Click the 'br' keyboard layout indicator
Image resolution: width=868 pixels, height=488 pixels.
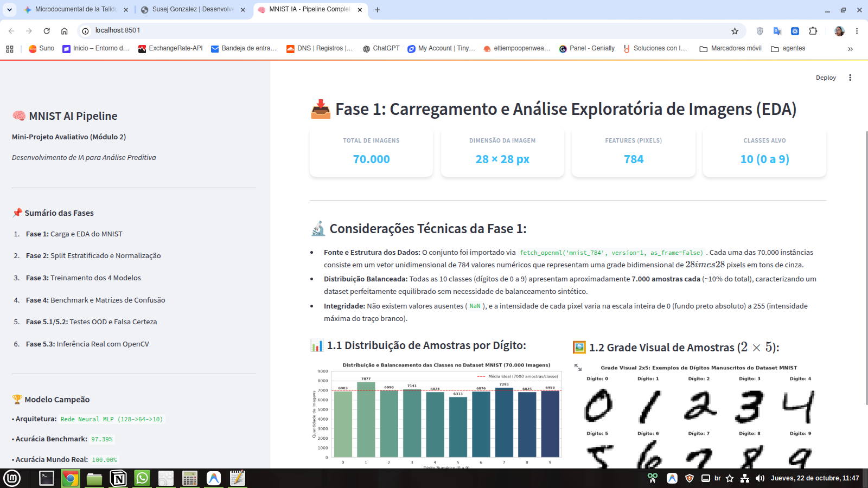point(718,478)
